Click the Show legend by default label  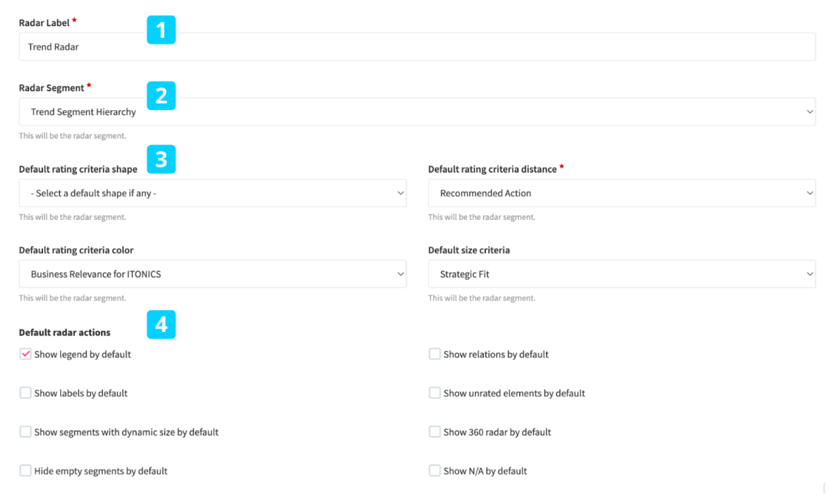tap(82, 355)
